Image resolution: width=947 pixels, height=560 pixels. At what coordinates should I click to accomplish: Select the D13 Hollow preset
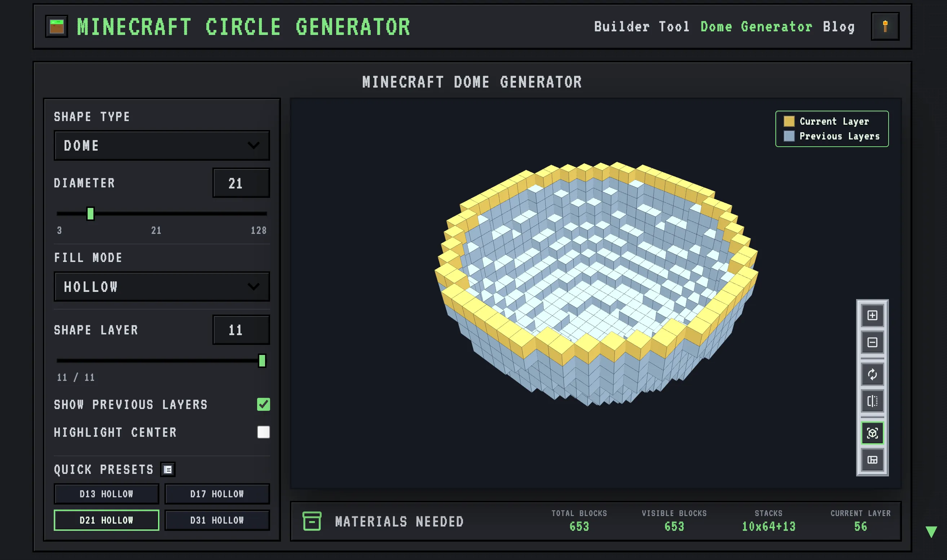tap(106, 494)
